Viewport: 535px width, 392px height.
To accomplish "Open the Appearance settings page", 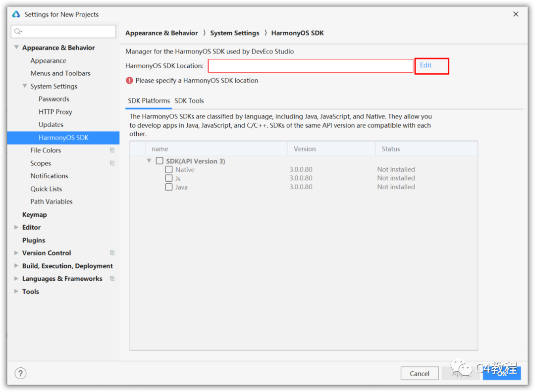I will [48, 61].
